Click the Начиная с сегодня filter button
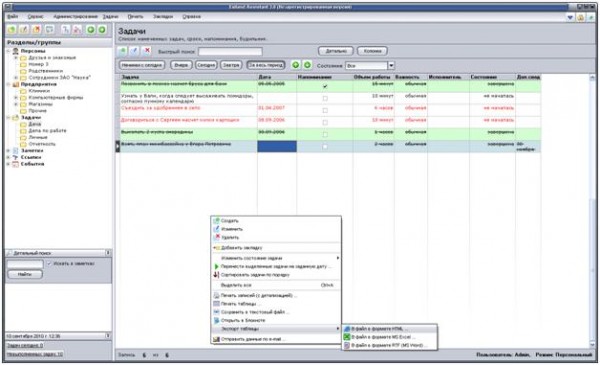The height and width of the screenshot is (365, 600). [x=142, y=65]
